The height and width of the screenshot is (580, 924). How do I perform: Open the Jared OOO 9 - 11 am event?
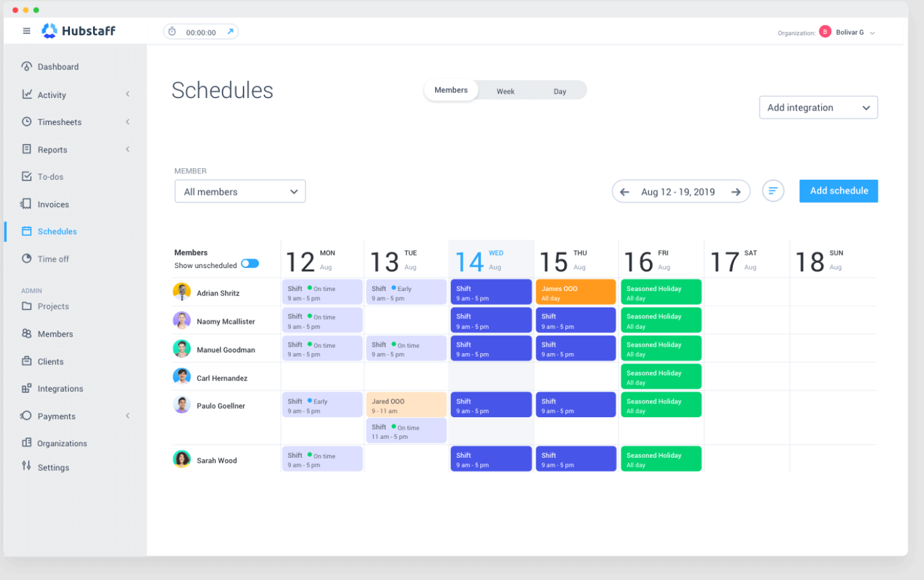click(406, 405)
